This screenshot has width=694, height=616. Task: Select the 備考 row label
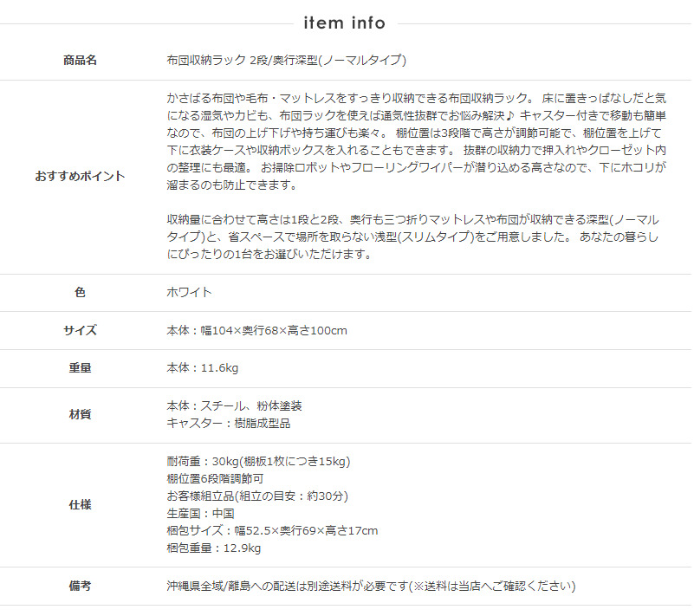80,586
